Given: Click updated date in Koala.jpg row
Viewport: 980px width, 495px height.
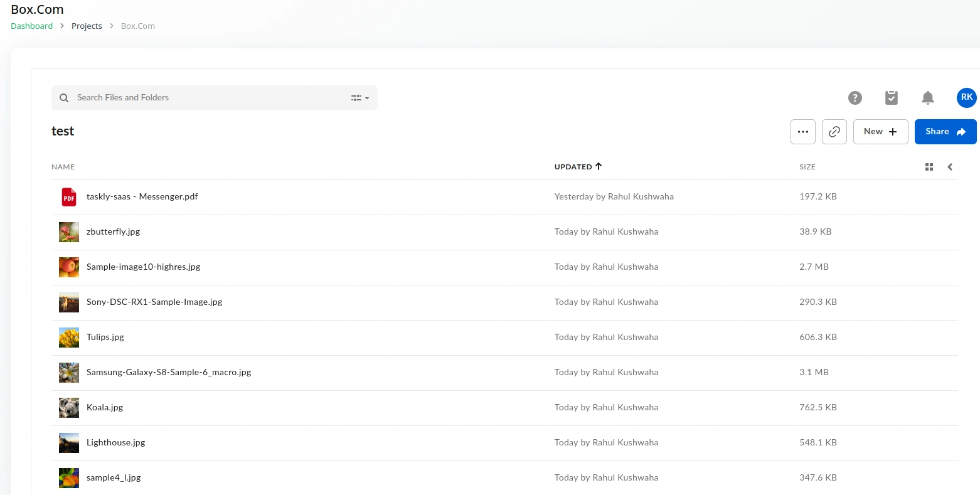Looking at the screenshot, I should (607, 407).
